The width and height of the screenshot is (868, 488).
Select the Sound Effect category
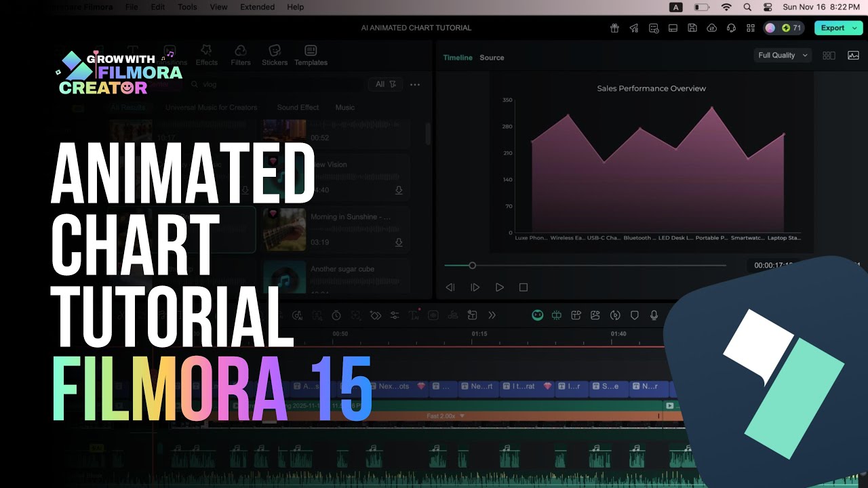click(x=298, y=108)
